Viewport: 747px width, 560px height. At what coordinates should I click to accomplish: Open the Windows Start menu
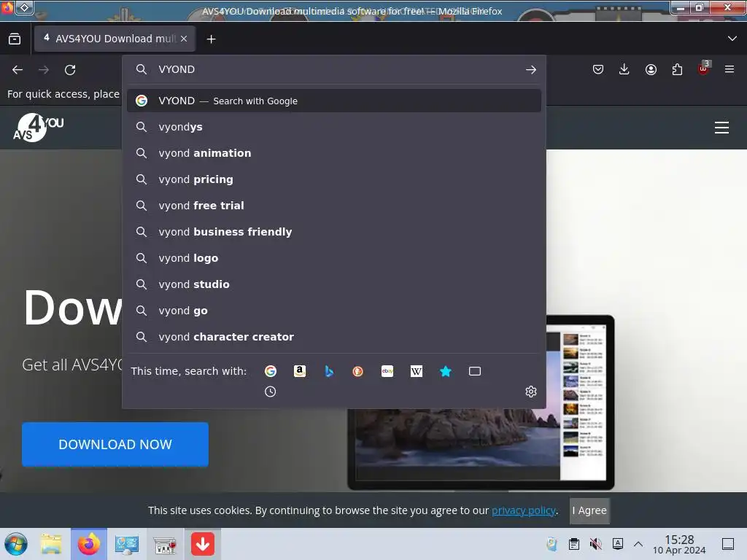click(x=16, y=544)
